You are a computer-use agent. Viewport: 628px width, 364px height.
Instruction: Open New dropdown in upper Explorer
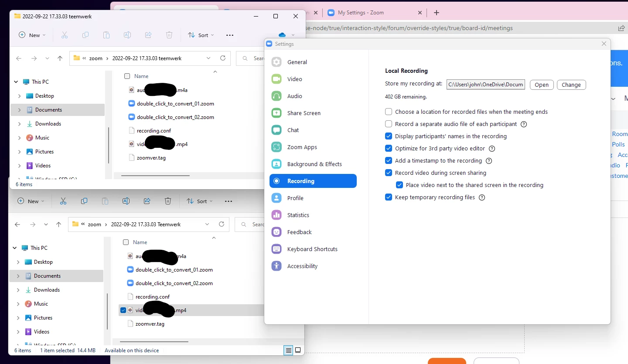[x=32, y=35]
